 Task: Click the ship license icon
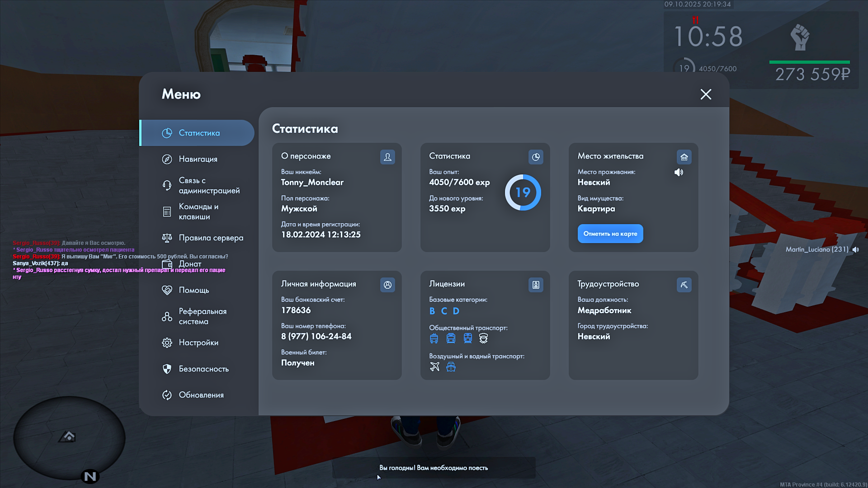tap(451, 366)
